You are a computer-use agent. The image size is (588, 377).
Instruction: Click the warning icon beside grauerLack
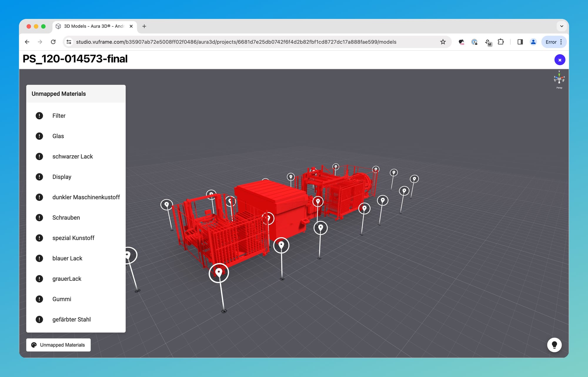tap(39, 279)
